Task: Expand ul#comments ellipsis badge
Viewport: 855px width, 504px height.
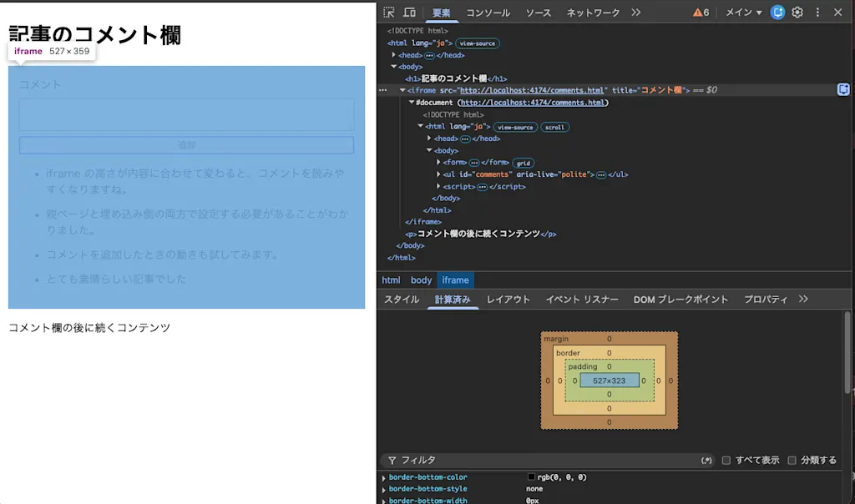Action: pyautogui.click(x=601, y=175)
